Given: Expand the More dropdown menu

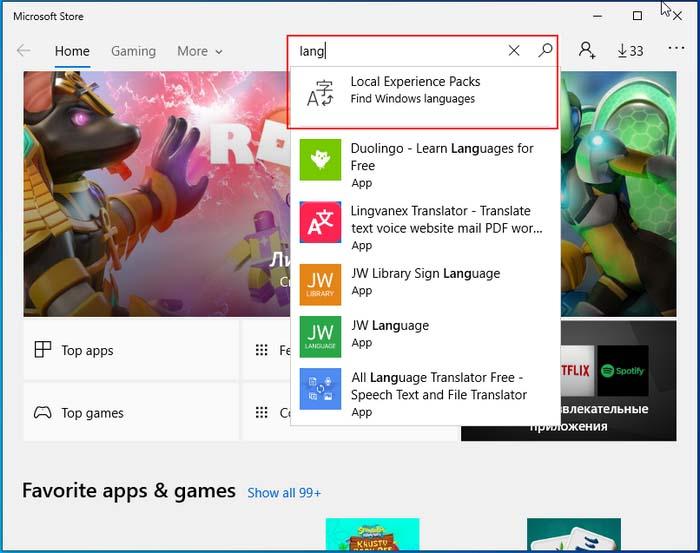Looking at the screenshot, I should coord(200,51).
